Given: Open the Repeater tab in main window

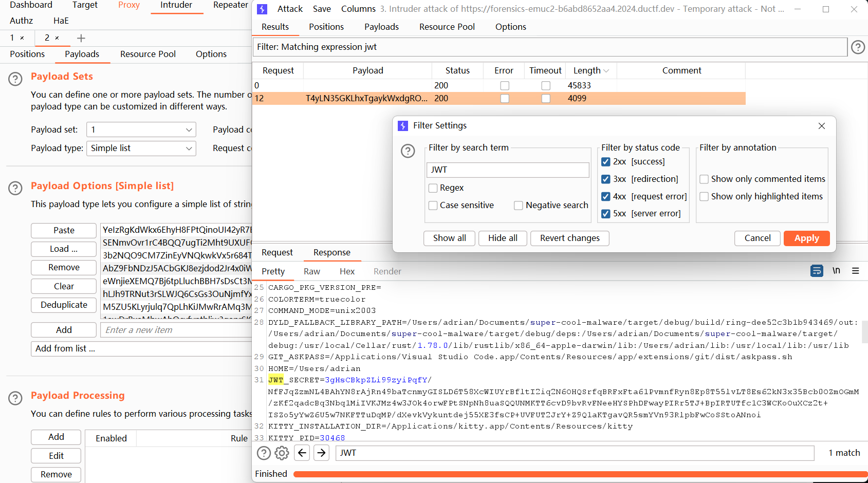Looking at the screenshot, I should (231, 5).
